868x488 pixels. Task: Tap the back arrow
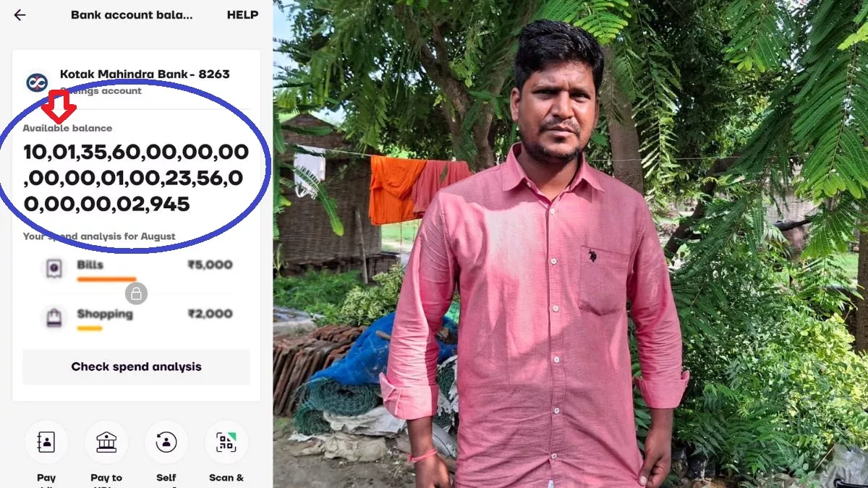pos(20,15)
